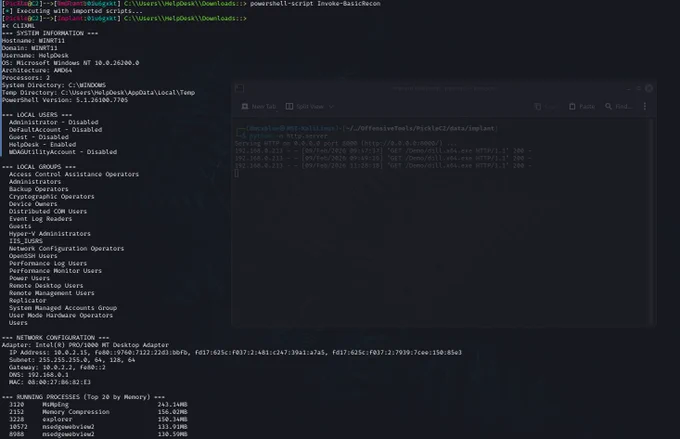Screen dimensions: 680x439
Task: Click '--- NETWORK CONFIGURATION ---' header
Action: pyautogui.click(x=56, y=337)
